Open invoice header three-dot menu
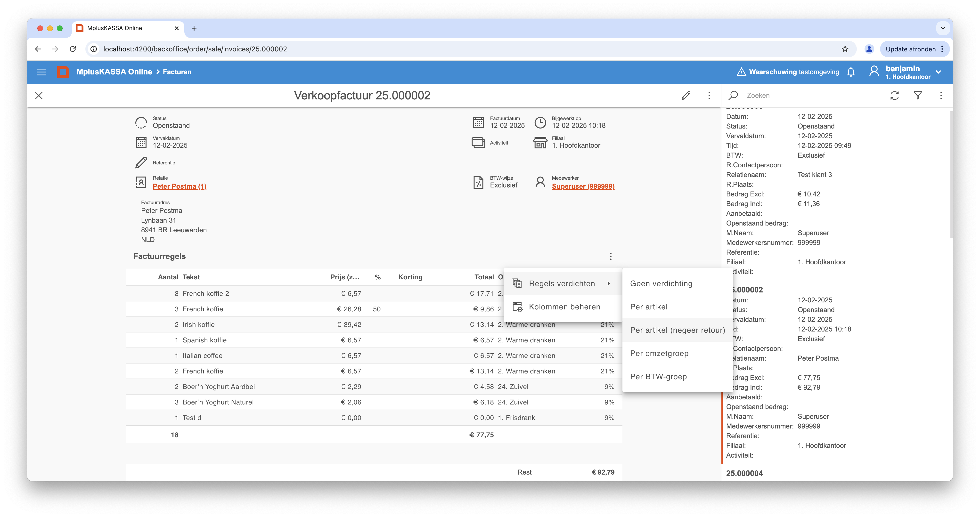 [709, 96]
